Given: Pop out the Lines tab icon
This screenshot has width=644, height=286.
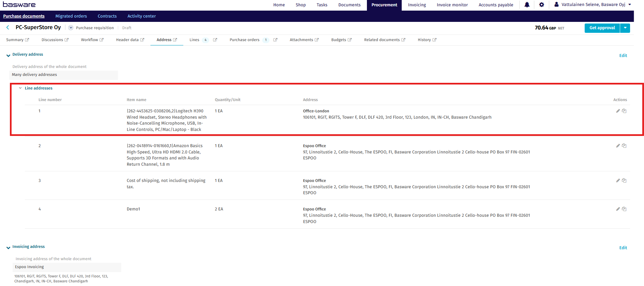Looking at the screenshot, I should coord(215,40).
